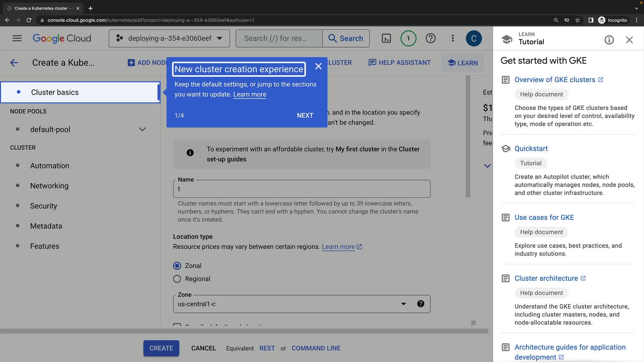
Task: Click NEXT in the tour popup
Action: tap(305, 115)
